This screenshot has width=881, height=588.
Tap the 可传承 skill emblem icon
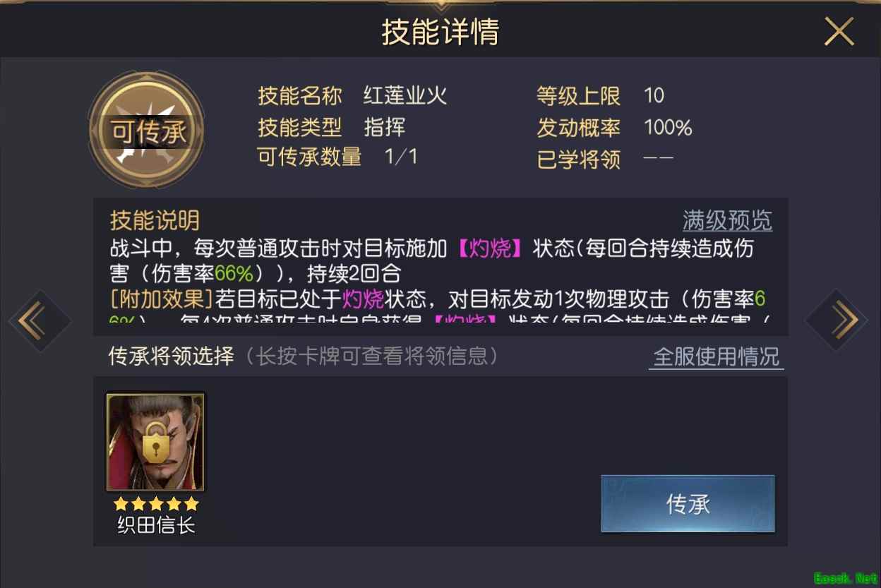point(147,131)
